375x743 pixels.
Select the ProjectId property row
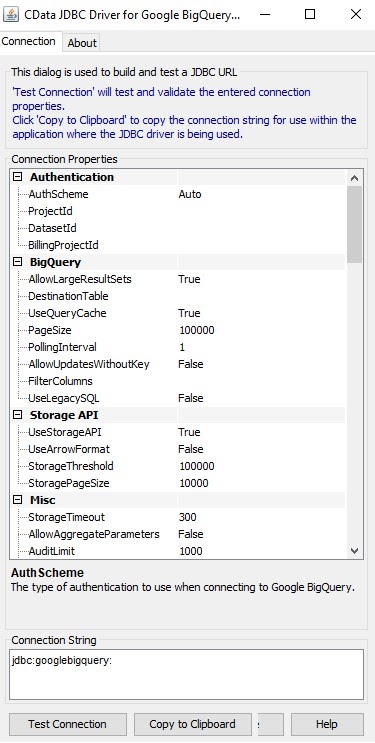click(x=178, y=211)
